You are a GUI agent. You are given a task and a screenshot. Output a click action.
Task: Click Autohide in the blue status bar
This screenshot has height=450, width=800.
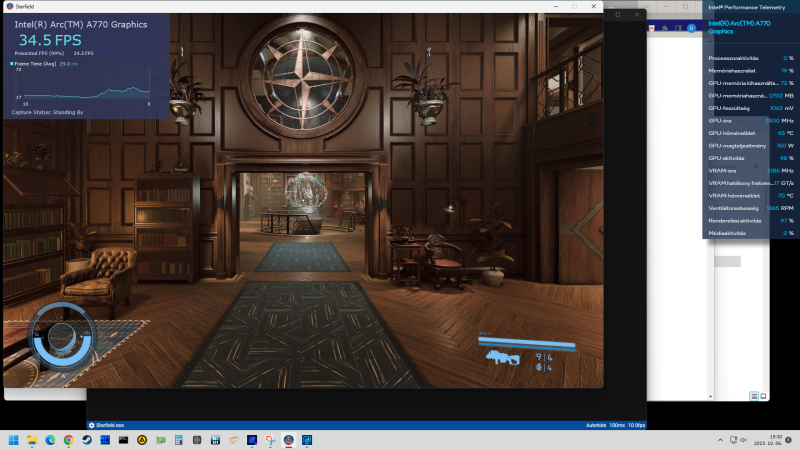coord(596,425)
